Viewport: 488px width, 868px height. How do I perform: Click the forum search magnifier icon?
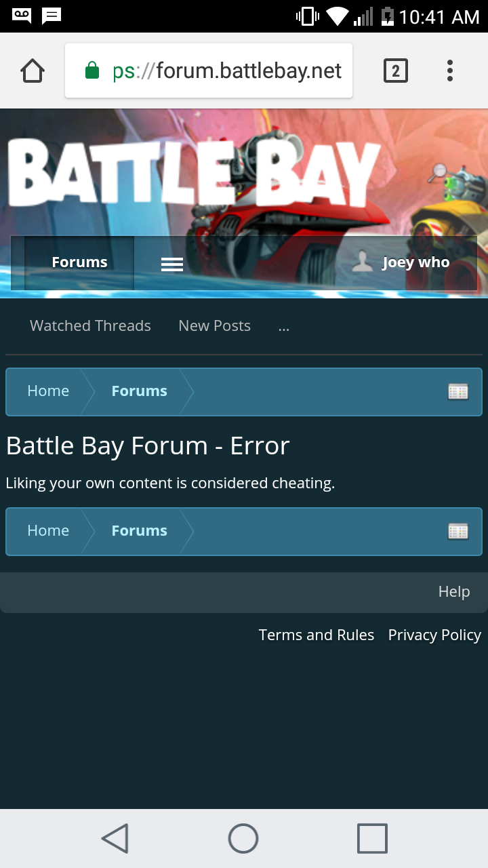coord(437,172)
